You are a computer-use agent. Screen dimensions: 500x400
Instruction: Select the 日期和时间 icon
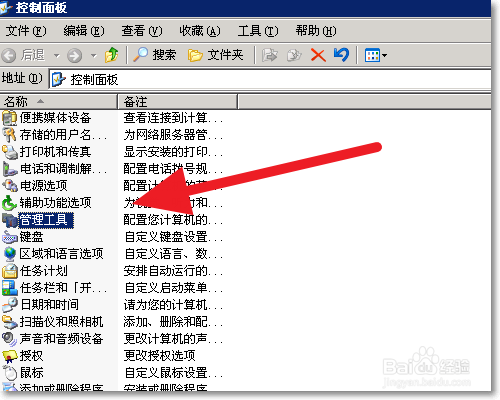[x=10, y=305]
